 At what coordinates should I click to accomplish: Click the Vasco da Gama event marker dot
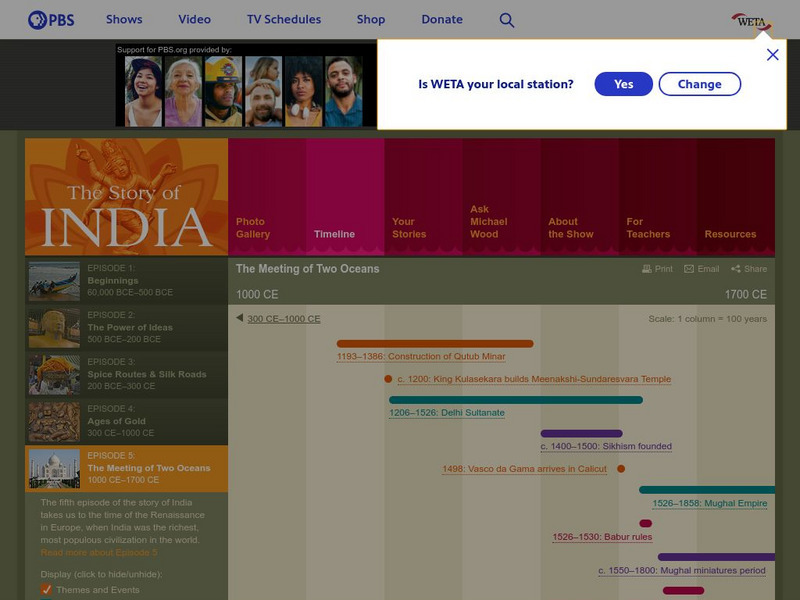(623, 466)
